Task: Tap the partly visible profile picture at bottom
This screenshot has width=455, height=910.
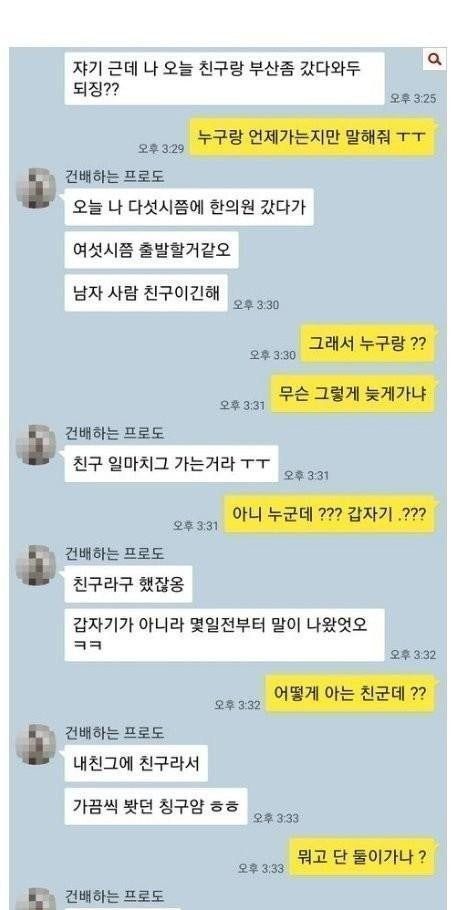Action: pyautogui.click(x=36, y=898)
